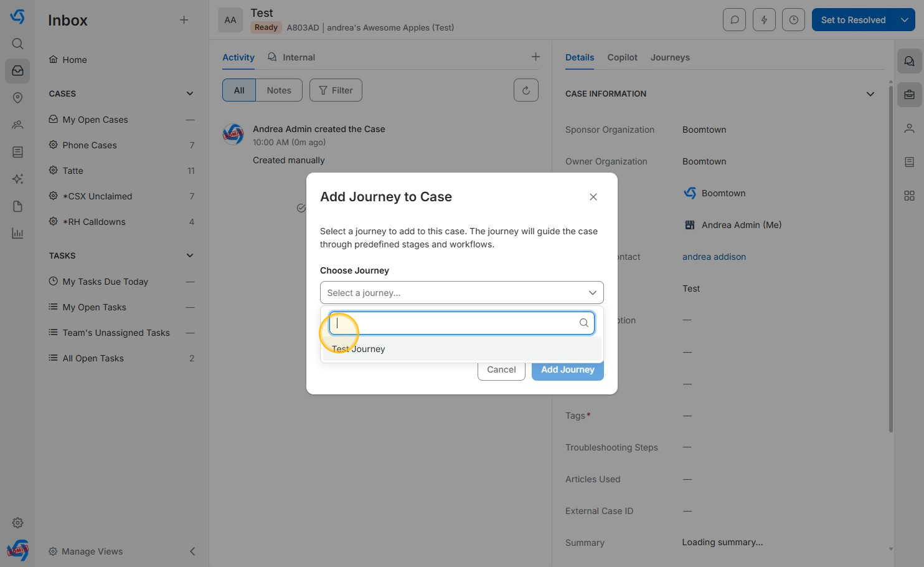Screen dimensions: 924x567
Task: Expand the Set to Resolved dropdown arrow
Action: pyautogui.click(x=905, y=20)
